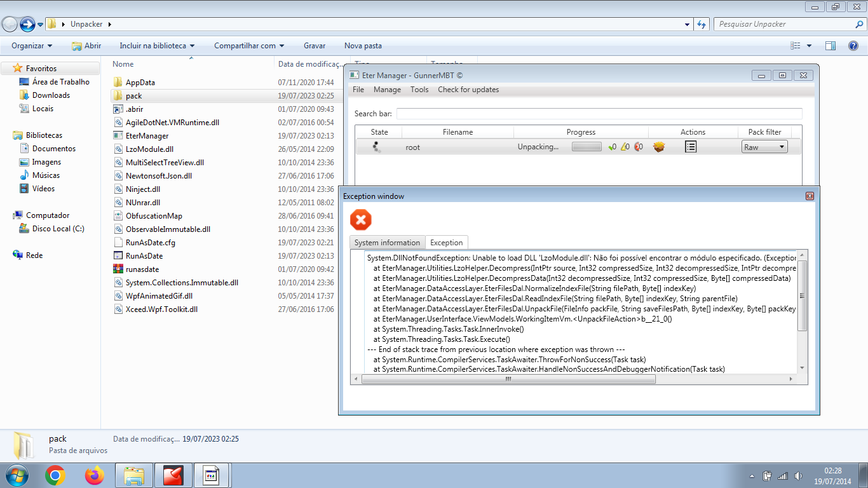The width and height of the screenshot is (868, 488).
Task: Open the File menu in Eter Manager
Action: tap(358, 90)
